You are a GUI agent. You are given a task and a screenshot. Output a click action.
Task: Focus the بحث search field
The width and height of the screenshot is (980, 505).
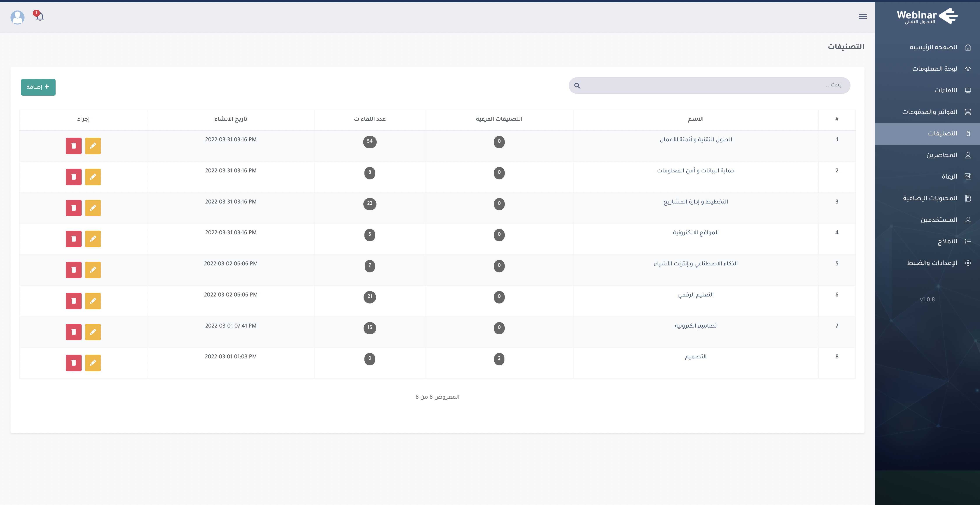709,86
